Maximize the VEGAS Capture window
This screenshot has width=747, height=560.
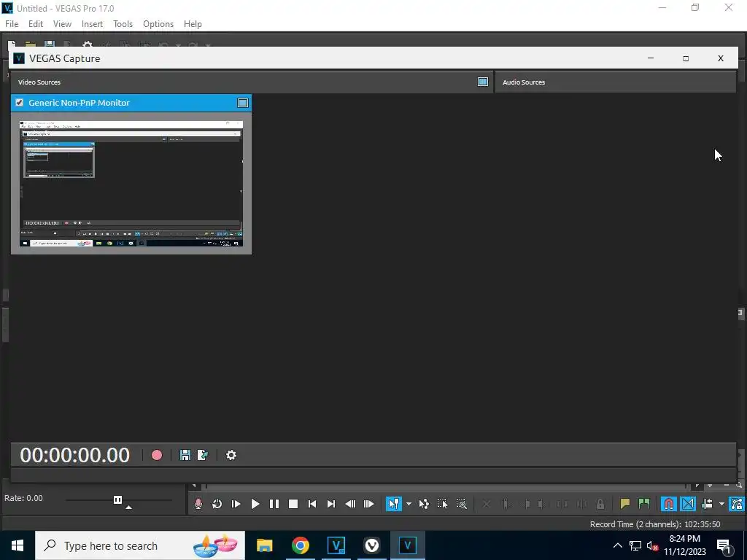tap(686, 58)
